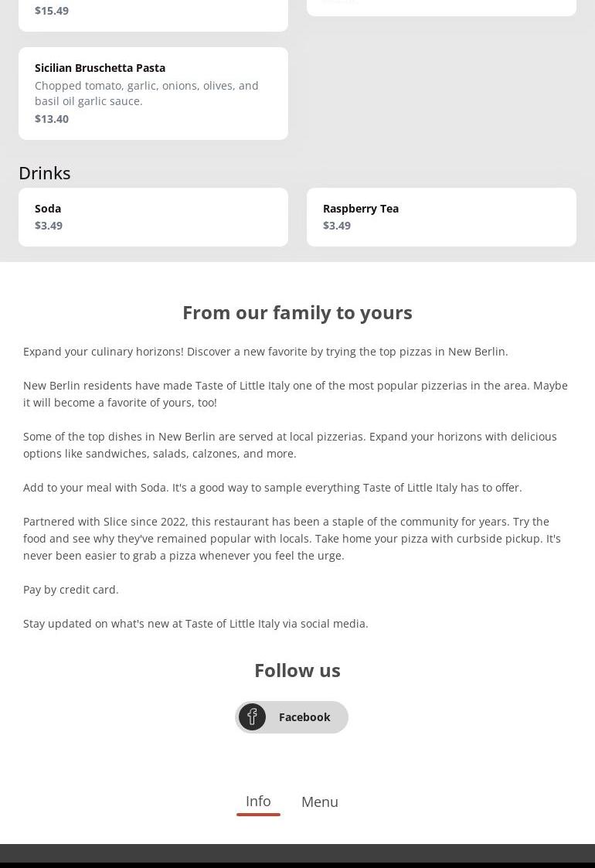
Task: Click the $13.40 pasta price
Action: pos(52,118)
